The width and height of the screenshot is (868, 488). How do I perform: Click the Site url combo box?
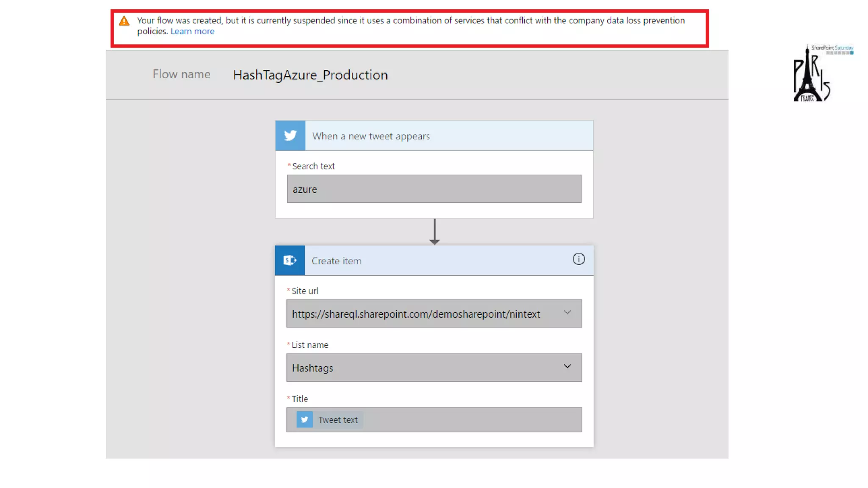[424, 314]
